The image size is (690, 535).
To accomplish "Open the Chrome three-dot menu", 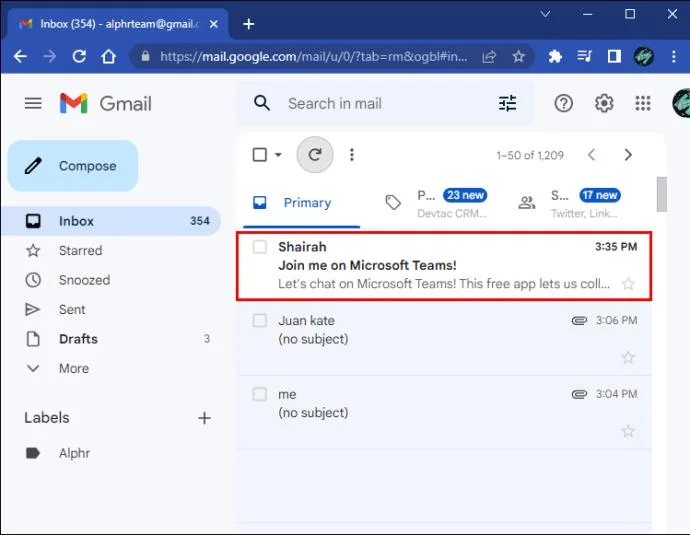I will (x=674, y=56).
